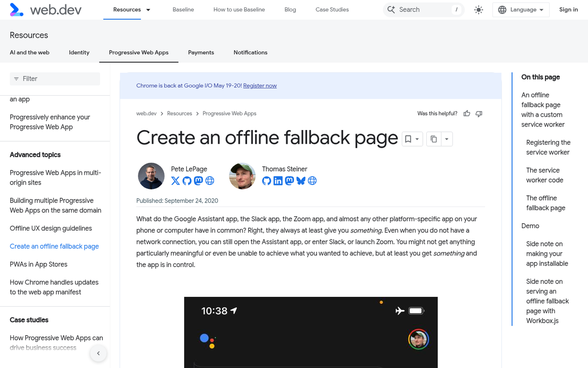Click Pete LePage's GitHub icon
Viewport: 588px width, 368px height.
coord(187,181)
